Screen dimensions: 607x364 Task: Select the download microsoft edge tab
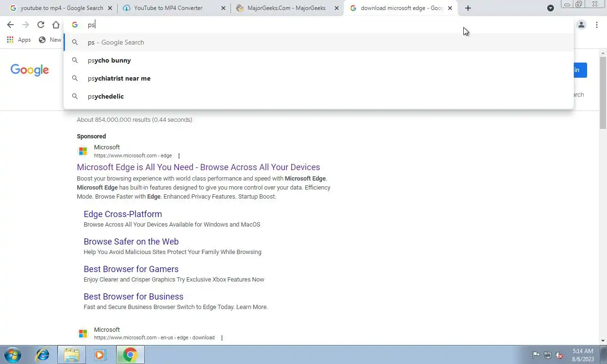point(401,8)
